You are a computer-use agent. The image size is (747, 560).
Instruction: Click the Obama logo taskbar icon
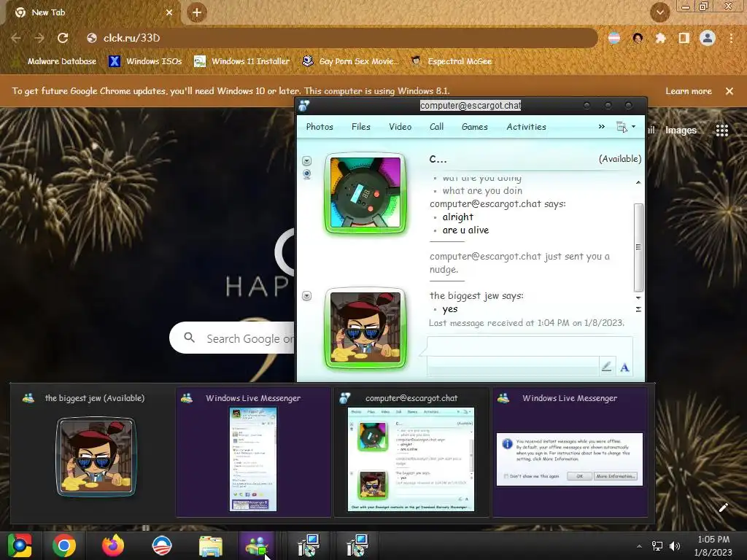(x=161, y=545)
